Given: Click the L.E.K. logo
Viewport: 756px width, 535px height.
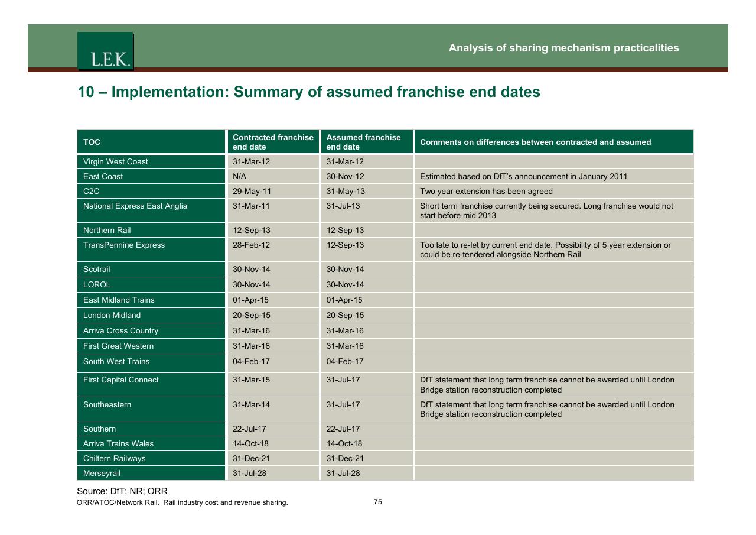Looking at the screenshot, I should [x=105, y=51].
